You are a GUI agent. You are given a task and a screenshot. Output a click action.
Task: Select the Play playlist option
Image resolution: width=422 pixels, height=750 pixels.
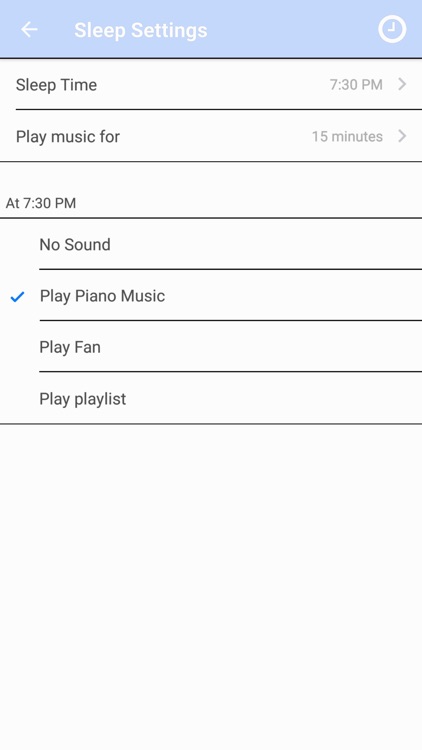[211, 398]
